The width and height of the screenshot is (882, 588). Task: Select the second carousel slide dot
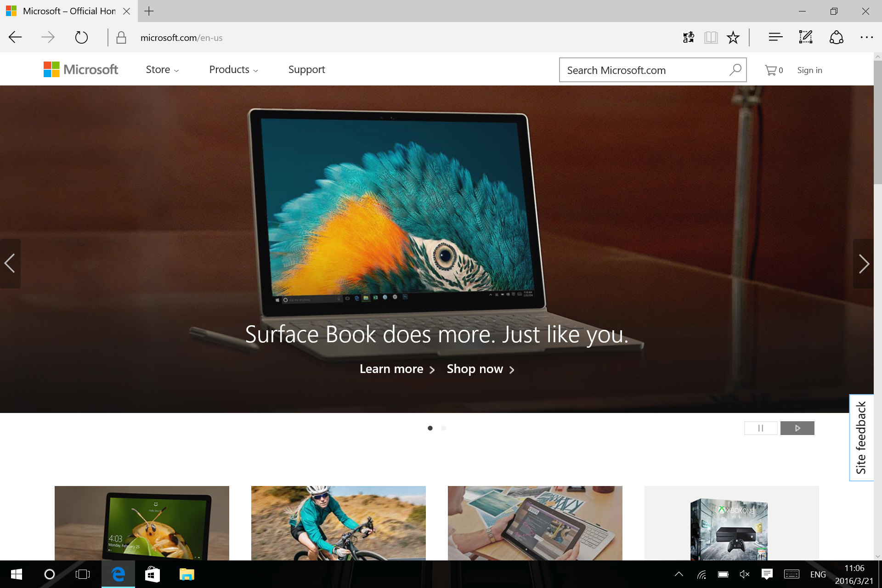(x=443, y=428)
